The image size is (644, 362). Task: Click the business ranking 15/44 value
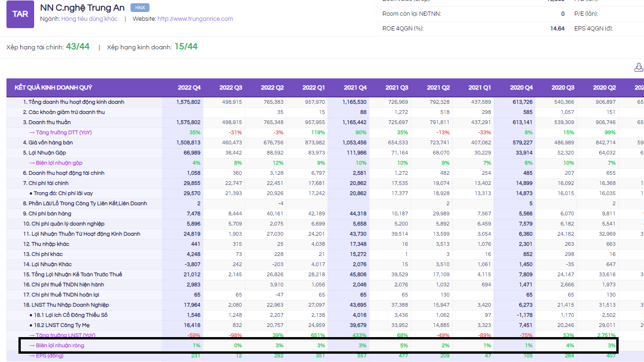pos(186,47)
